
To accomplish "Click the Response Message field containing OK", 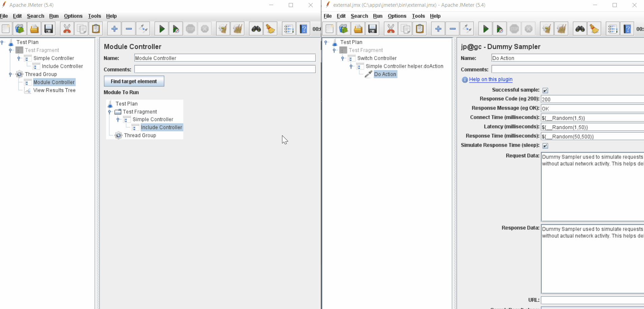I will pyautogui.click(x=592, y=109).
